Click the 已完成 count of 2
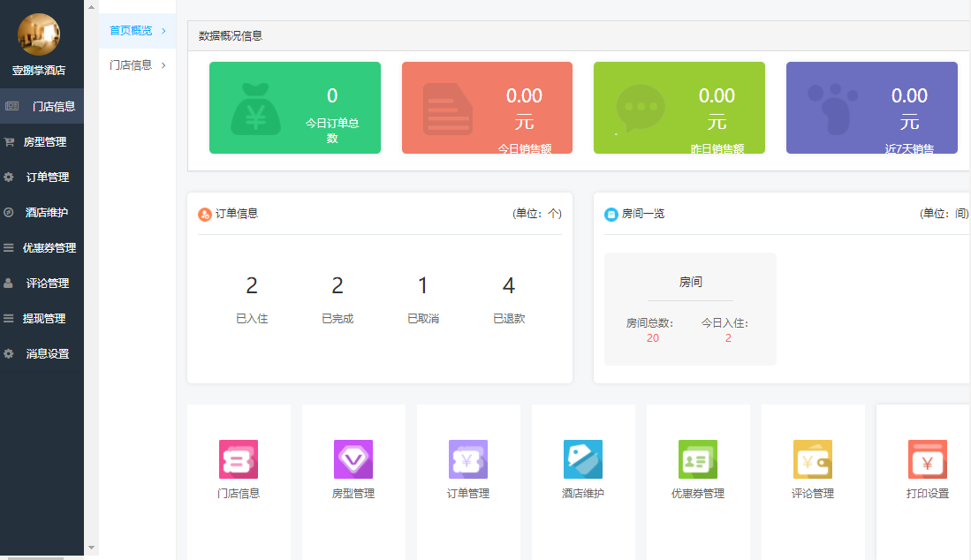 [337, 285]
